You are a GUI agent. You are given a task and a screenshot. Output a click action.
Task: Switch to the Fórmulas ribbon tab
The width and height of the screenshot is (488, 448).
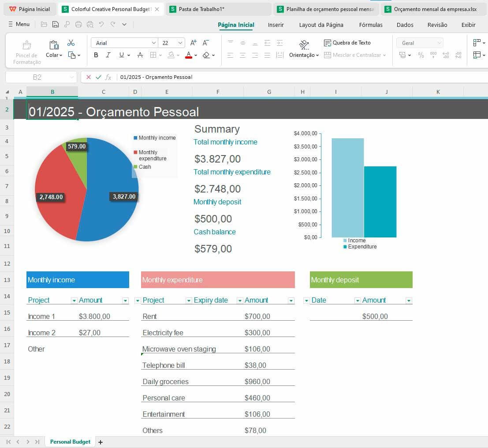tap(370, 25)
